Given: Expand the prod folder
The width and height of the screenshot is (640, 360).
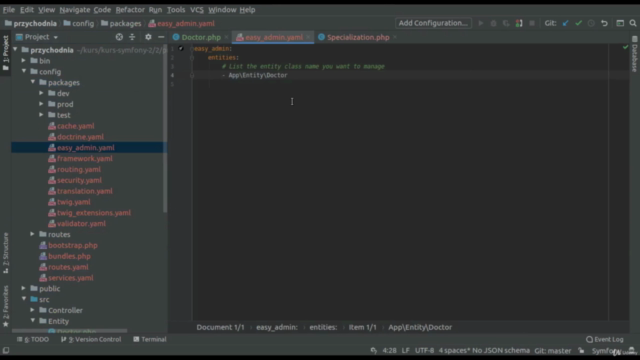Looking at the screenshot, I should pos(41,104).
